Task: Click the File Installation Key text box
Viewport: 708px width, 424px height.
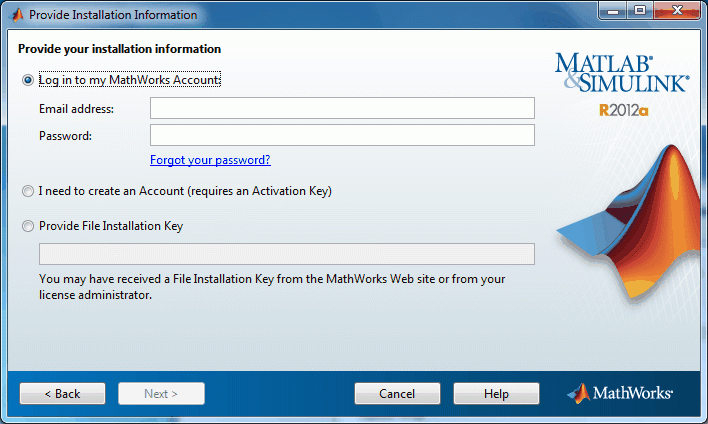Action: pos(287,254)
